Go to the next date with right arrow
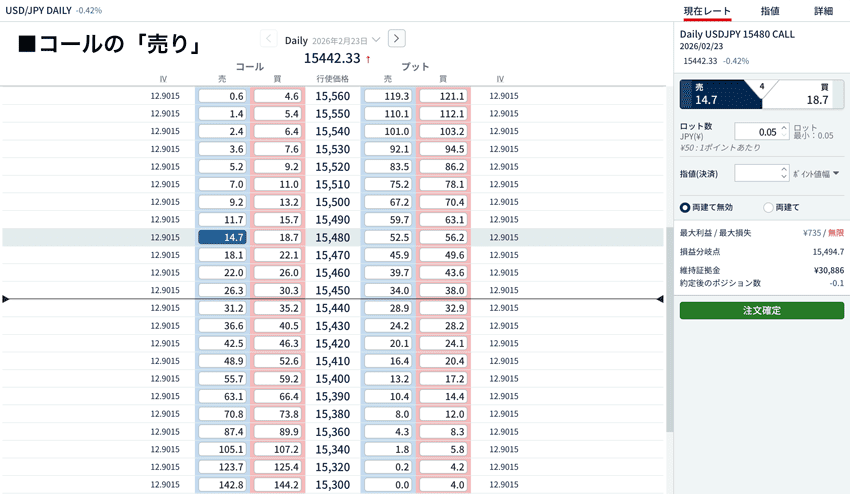Viewport: 850px width, 494px height. [x=396, y=39]
